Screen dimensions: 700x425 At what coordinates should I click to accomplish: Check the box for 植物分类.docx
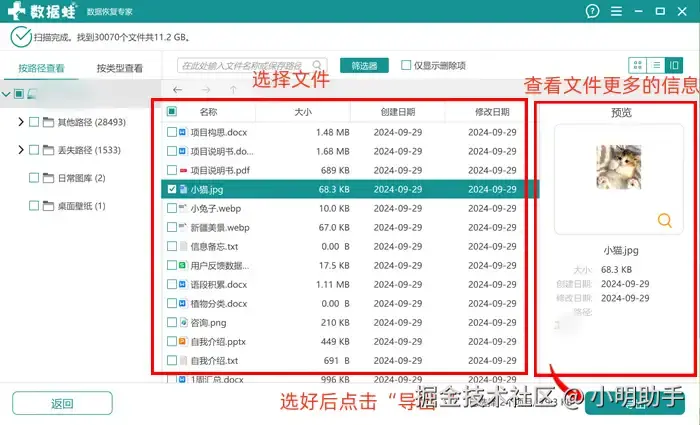click(x=172, y=304)
